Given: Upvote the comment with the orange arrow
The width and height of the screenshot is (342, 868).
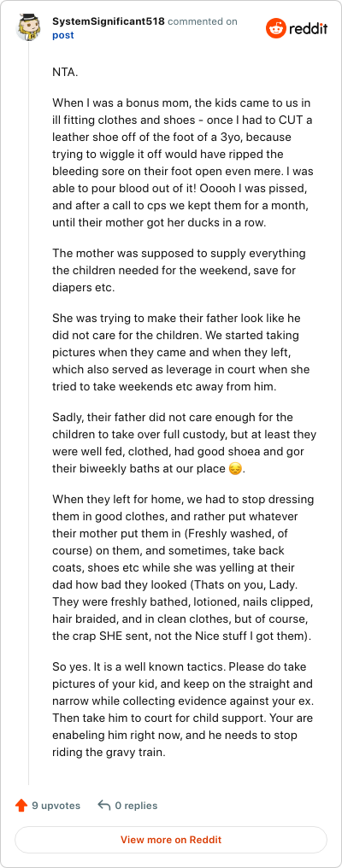Looking at the screenshot, I should (x=21, y=806).
